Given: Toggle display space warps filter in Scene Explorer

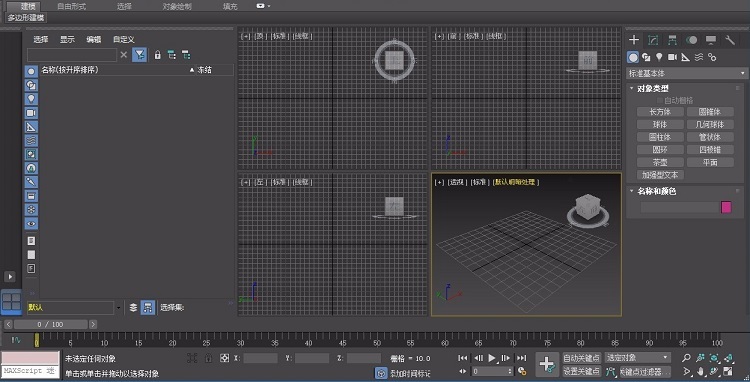Looking at the screenshot, I should click(31, 141).
